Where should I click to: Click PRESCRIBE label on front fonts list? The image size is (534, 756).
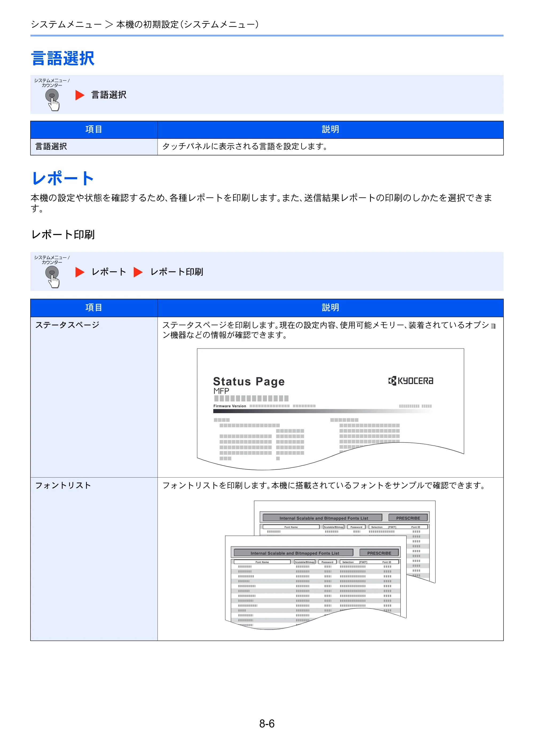[x=379, y=553]
